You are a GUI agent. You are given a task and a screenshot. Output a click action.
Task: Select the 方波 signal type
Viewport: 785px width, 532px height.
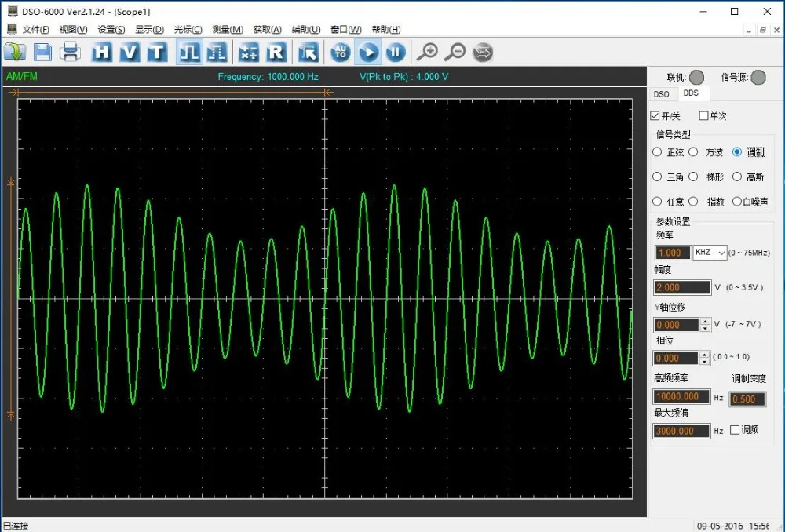click(693, 152)
